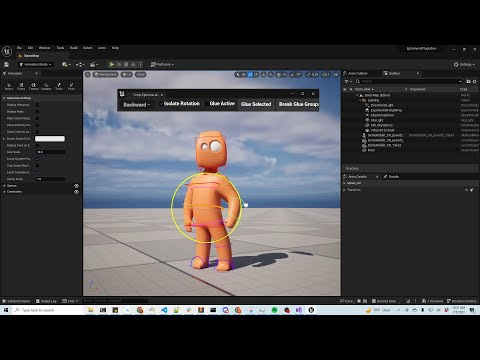Click the Glue Selected button

(256, 104)
